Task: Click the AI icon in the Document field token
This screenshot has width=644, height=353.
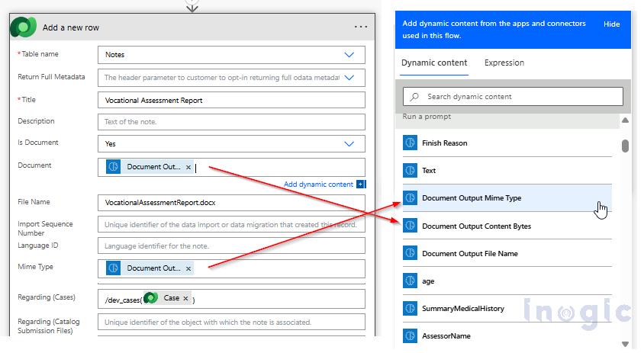Action: (114, 167)
